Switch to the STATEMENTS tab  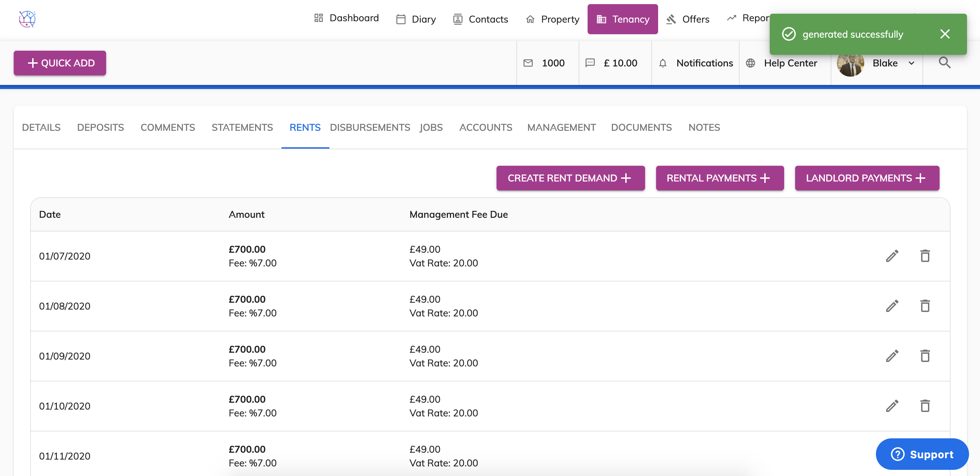coord(242,127)
